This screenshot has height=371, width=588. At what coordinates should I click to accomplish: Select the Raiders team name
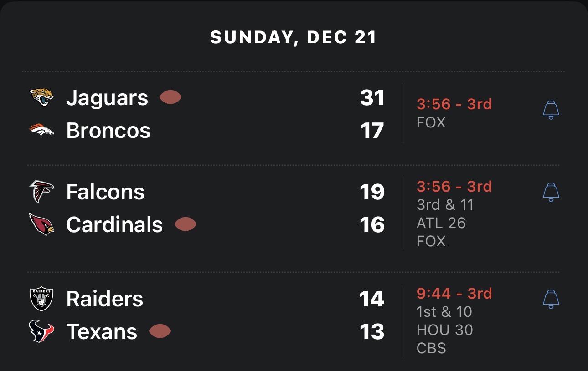click(104, 299)
